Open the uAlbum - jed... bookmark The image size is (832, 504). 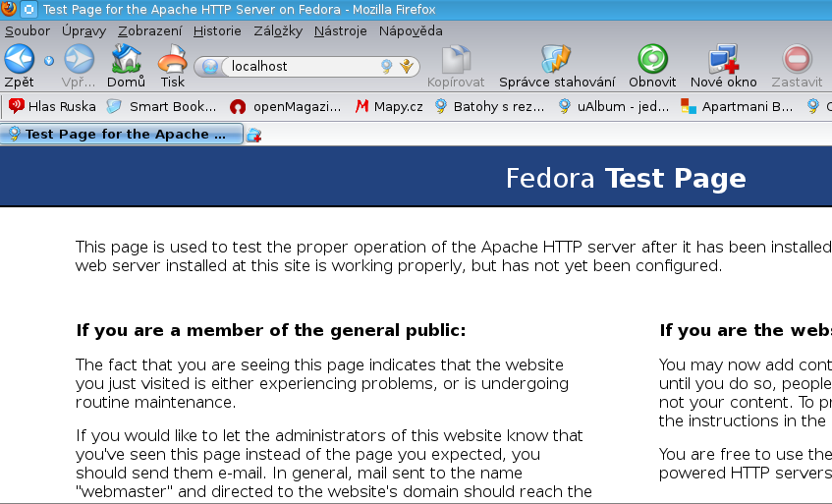[x=613, y=107]
